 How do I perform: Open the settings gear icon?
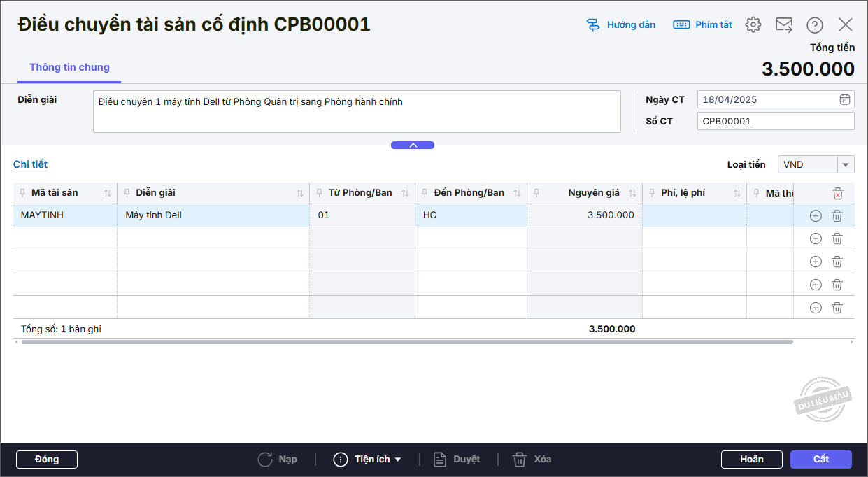(753, 24)
